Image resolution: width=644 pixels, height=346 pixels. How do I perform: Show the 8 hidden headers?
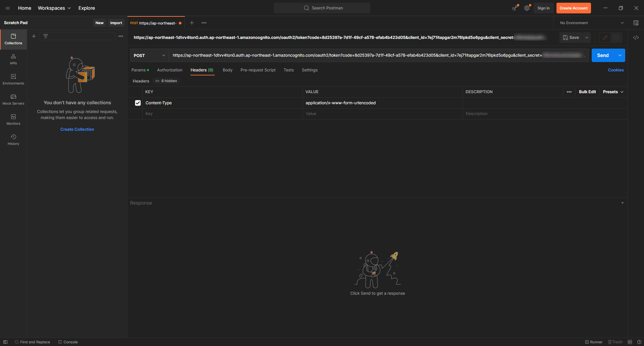(166, 81)
